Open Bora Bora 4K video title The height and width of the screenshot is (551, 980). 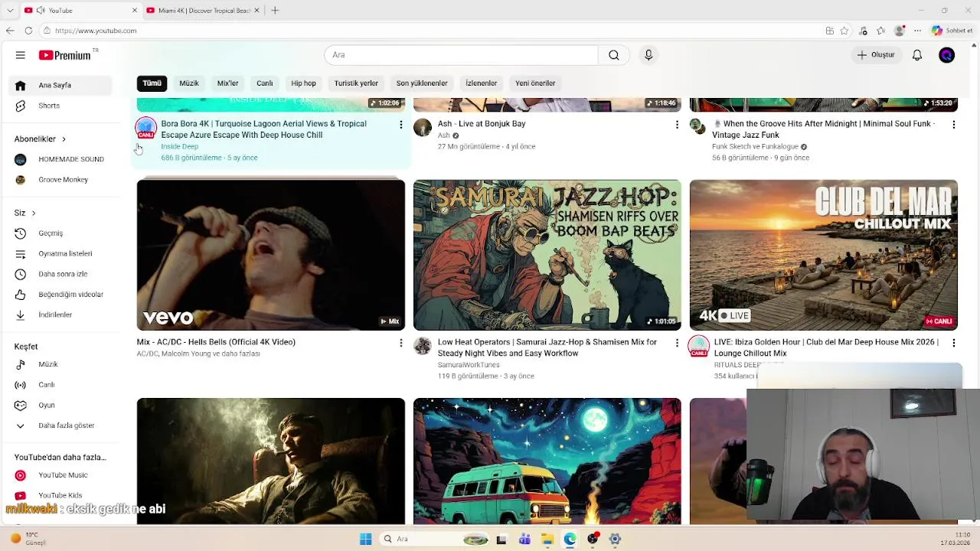coord(263,129)
